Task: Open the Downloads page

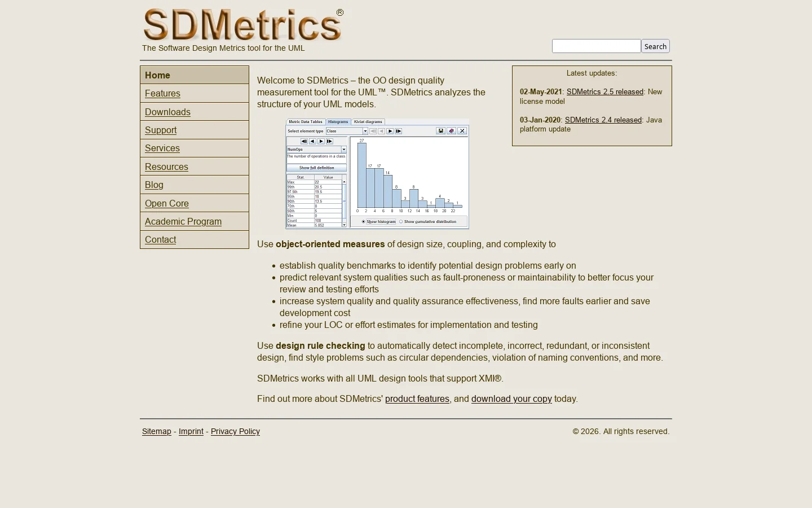Action: [167, 112]
